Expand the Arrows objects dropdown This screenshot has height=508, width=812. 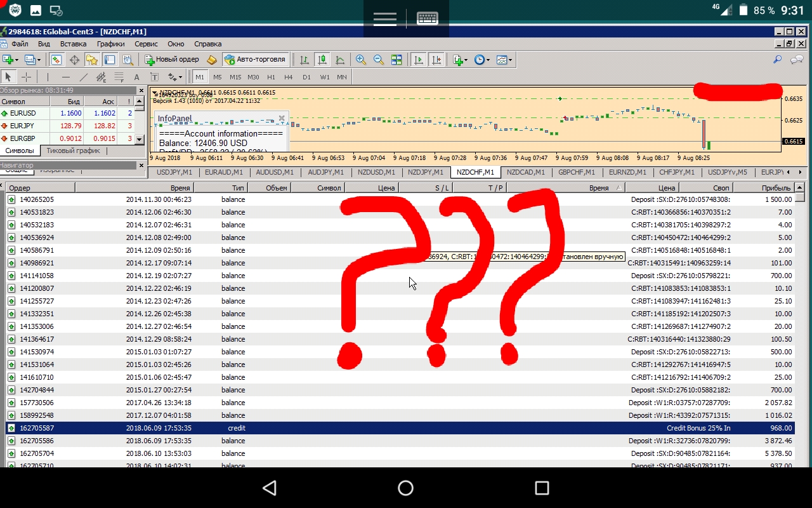tap(180, 77)
